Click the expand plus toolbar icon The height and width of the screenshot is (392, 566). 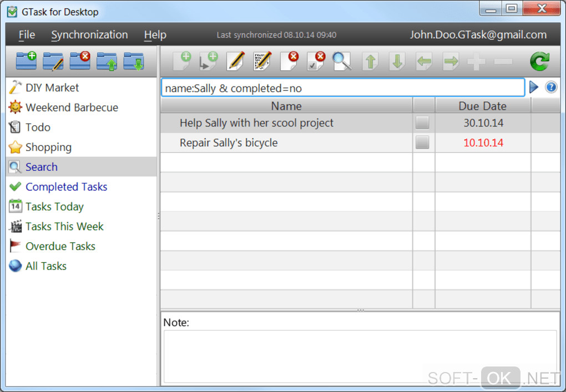click(476, 62)
